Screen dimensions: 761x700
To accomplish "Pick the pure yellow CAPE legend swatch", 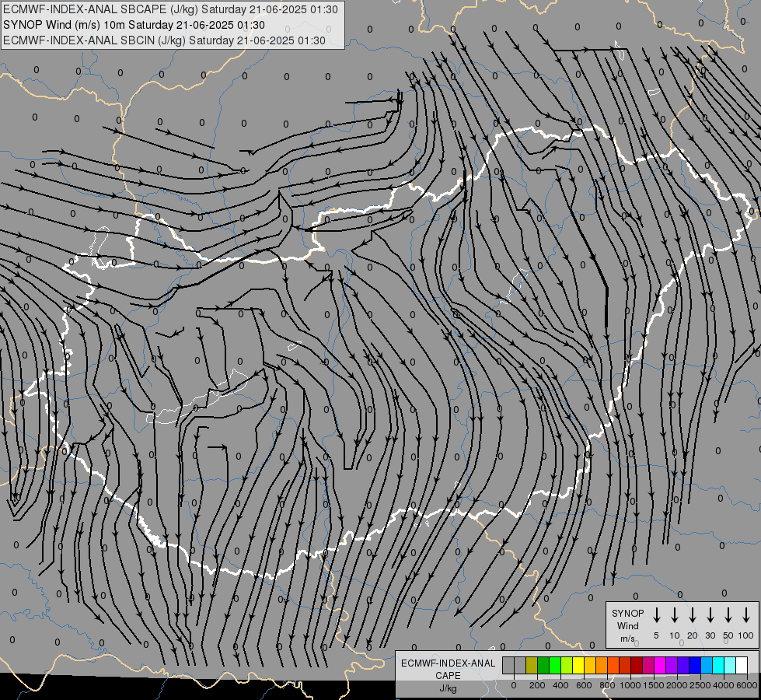I will [578, 665].
